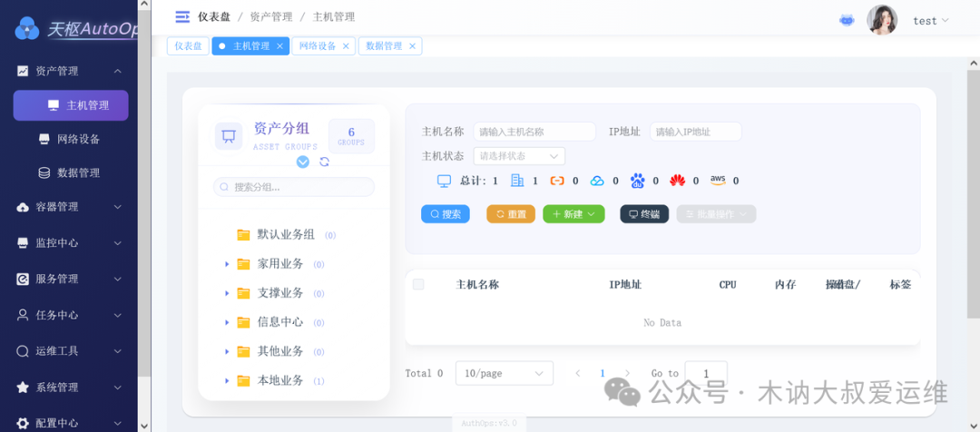The height and width of the screenshot is (432, 980).
Task: Open the 批量操作 dropdown button
Action: coord(716,214)
